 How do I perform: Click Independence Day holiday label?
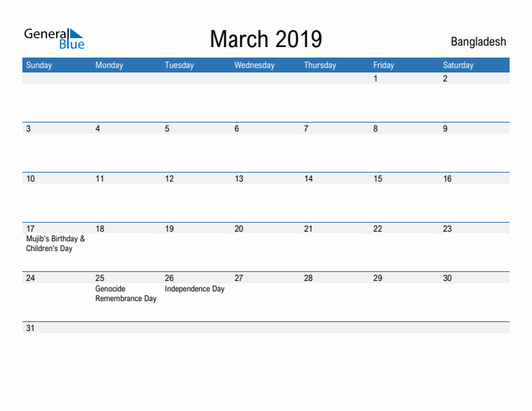click(x=195, y=288)
